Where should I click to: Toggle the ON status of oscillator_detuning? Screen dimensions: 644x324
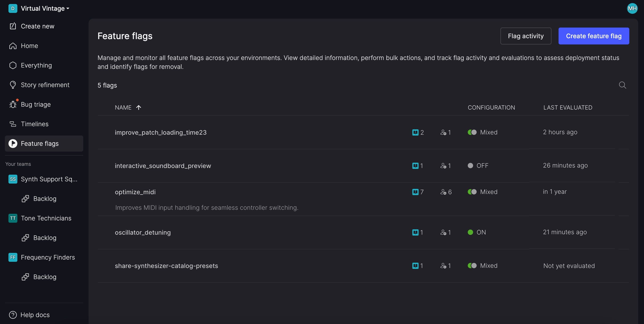click(x=470, y=232)
